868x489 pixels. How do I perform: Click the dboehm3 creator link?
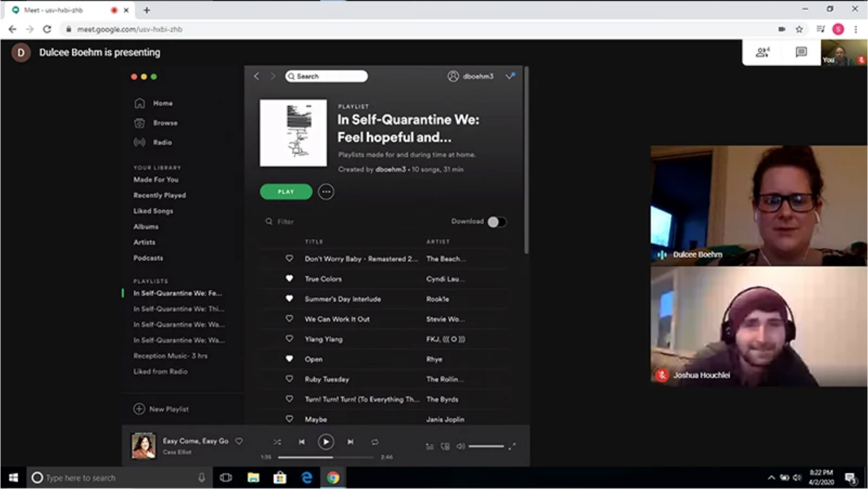[x=391, y=169]
